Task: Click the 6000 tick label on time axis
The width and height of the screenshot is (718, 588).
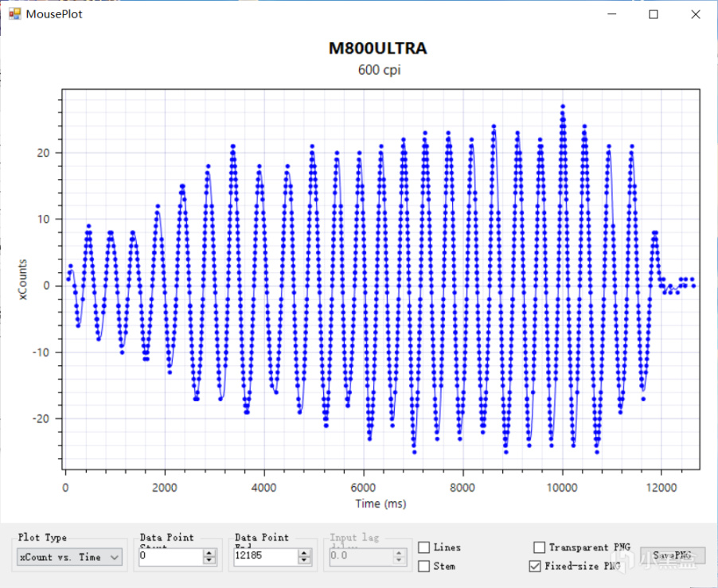Action: [x=363, y=487]
